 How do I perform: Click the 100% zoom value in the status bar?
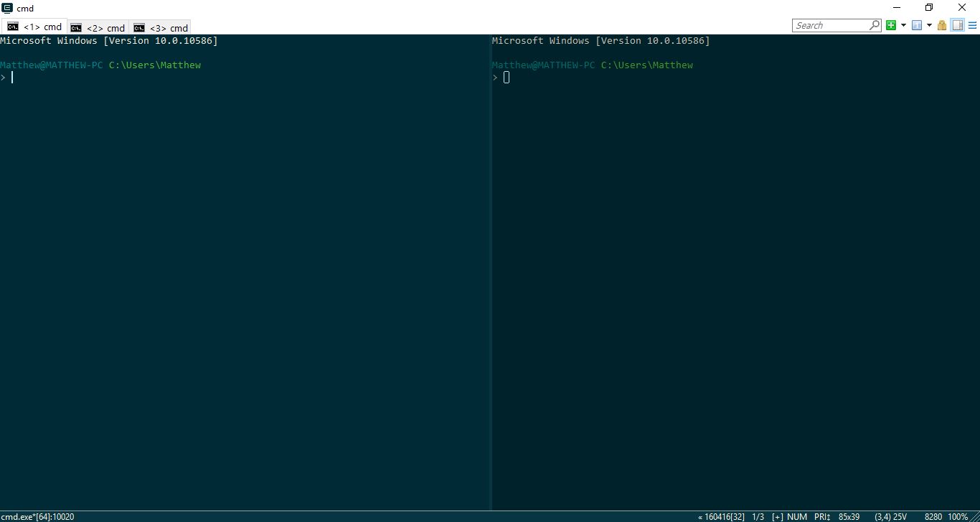tap(958, 517)
